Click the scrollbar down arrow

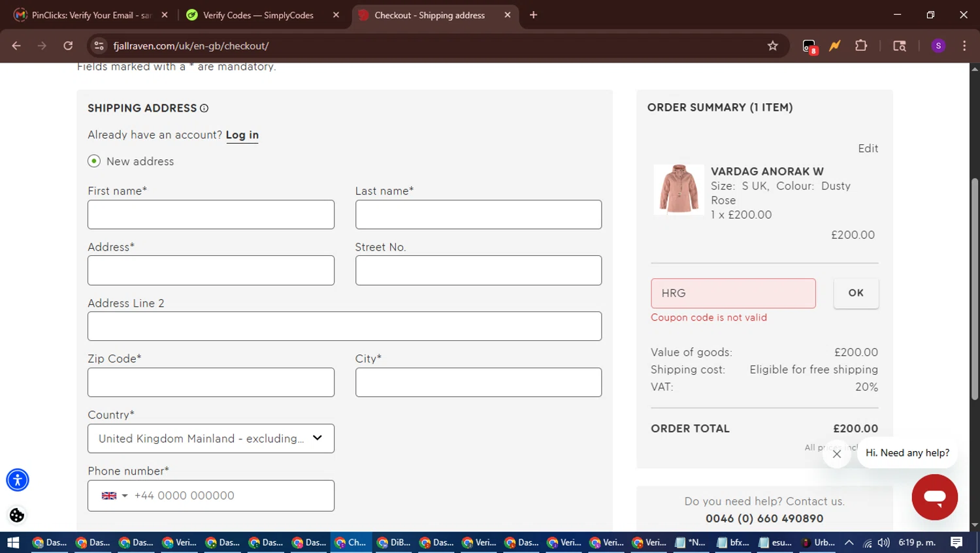pos(975,525)
